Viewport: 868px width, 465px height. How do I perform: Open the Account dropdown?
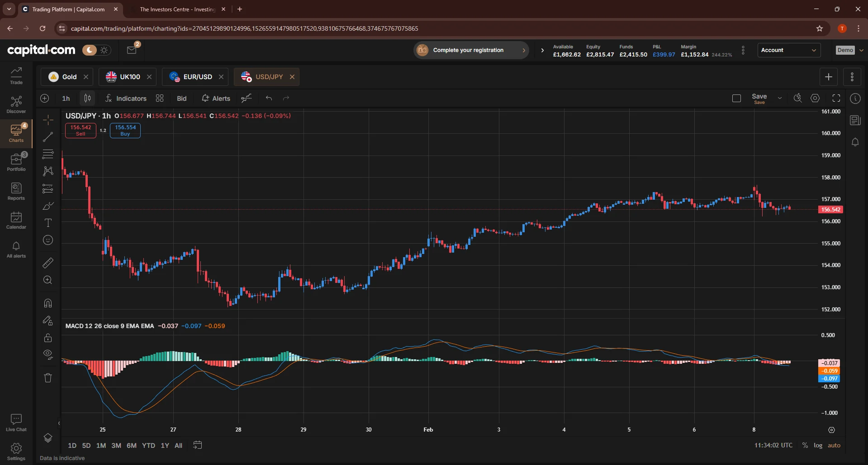click(x=788, y=50)
